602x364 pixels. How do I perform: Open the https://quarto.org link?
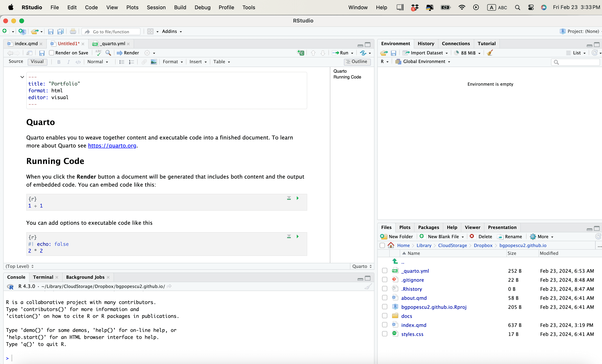tap(112, 146)
